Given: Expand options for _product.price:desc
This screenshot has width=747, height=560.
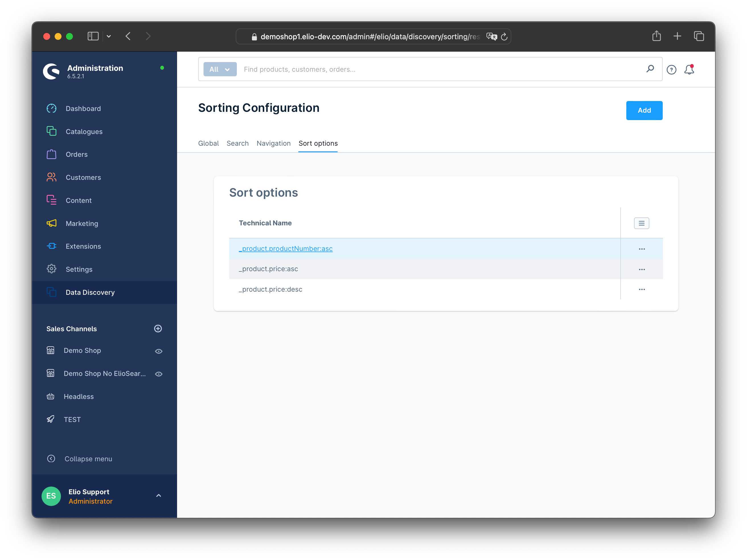Looking at the screenshot, I should 642,289.
